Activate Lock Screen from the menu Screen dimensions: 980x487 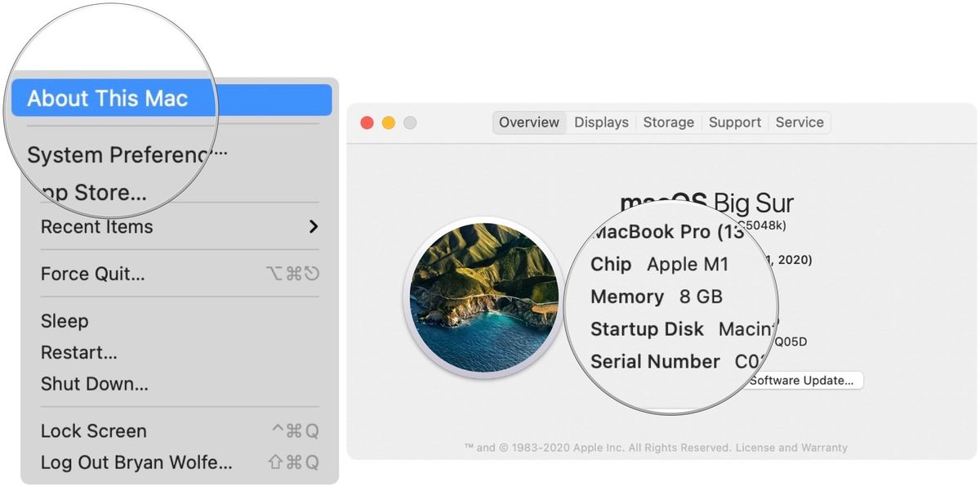click(93, 431)
